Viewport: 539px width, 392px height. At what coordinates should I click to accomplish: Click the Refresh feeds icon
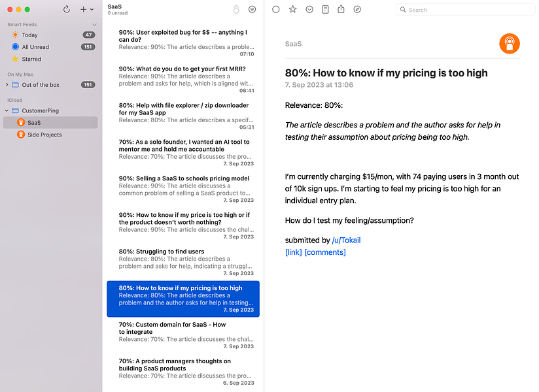point(67,10)
